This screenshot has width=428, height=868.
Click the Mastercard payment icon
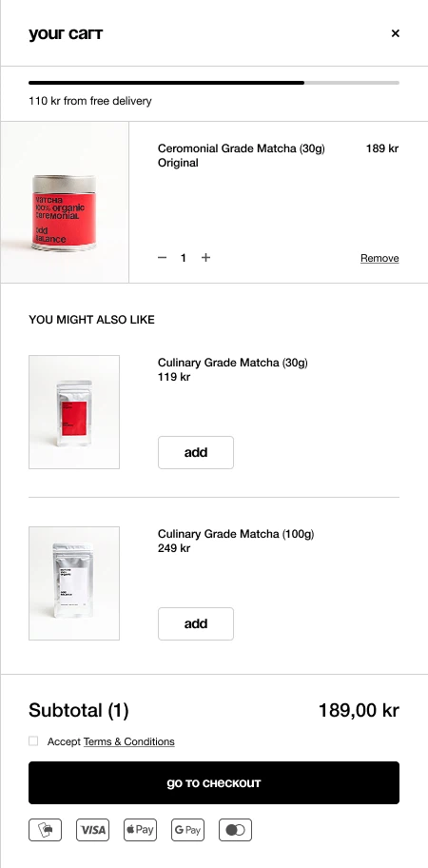(x=235, y=830)
